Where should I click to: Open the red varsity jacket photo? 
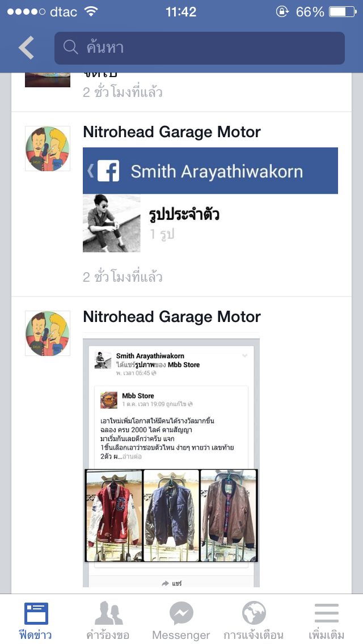114,515
